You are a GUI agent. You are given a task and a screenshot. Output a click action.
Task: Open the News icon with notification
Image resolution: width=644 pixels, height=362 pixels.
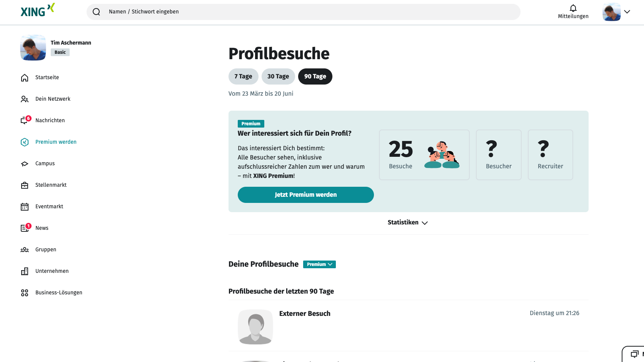coord(25,228)
